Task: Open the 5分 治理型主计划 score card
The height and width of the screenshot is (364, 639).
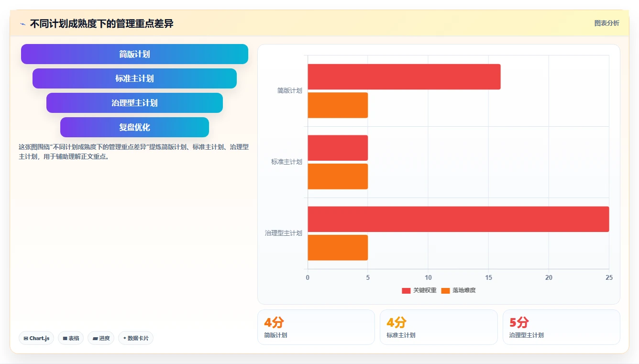Action: click(x=562, y=327)
